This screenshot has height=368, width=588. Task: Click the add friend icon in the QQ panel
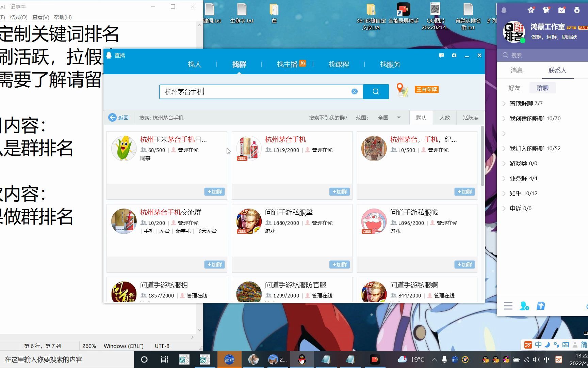[x=524, y=306]
